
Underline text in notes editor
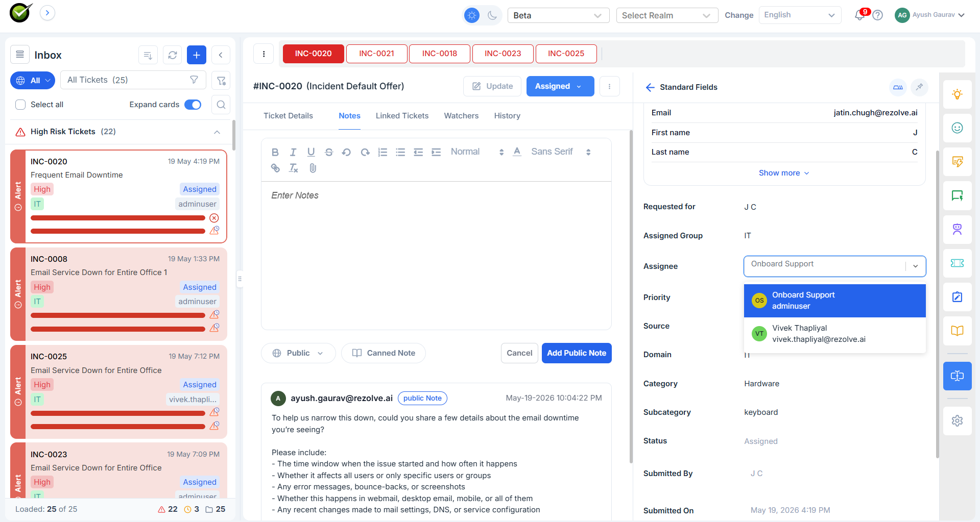[x=311, y=152]
